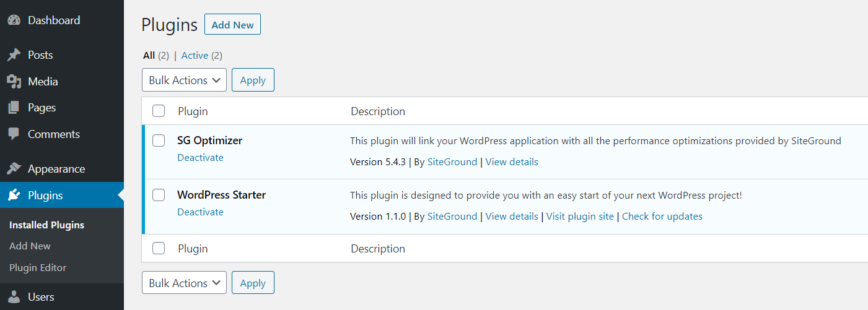Check the select-all box in the table header
The width and height of the screenshot is (868, 310).
click(159, 111)
